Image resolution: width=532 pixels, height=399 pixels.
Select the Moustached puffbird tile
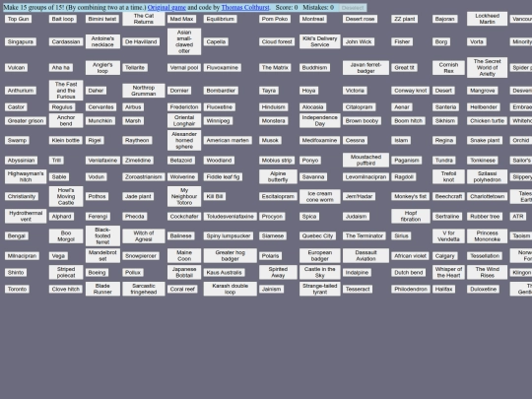366,161
